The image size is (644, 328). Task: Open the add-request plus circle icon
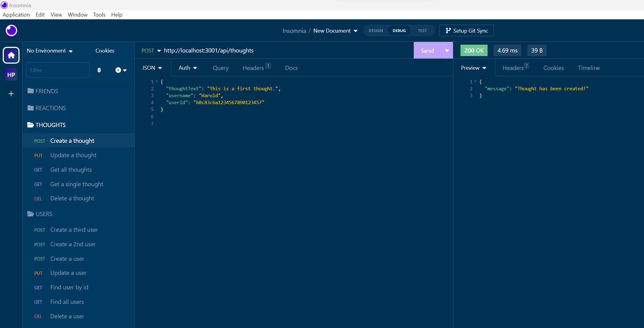coord(118,70)
